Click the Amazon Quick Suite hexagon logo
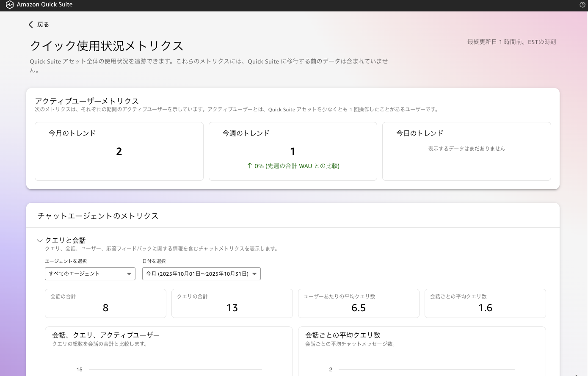The width and height of the screenshot is (588, 376). tap(10, 5)
